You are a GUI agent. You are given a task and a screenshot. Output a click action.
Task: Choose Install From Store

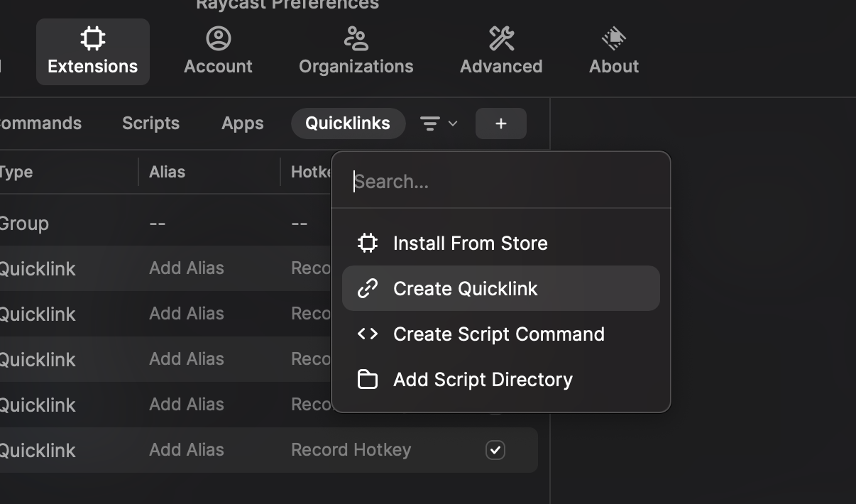click(x=501, y=243)
